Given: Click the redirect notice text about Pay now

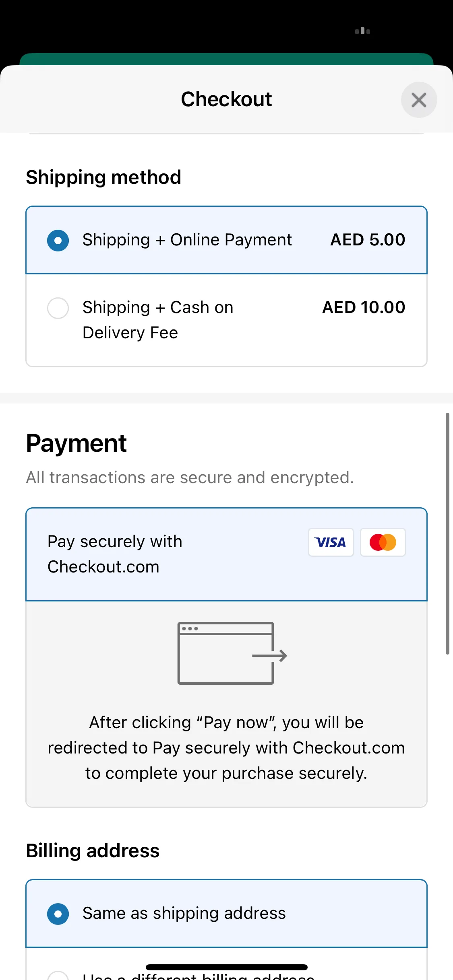Looking at the screenshot, I should (226, 747).
